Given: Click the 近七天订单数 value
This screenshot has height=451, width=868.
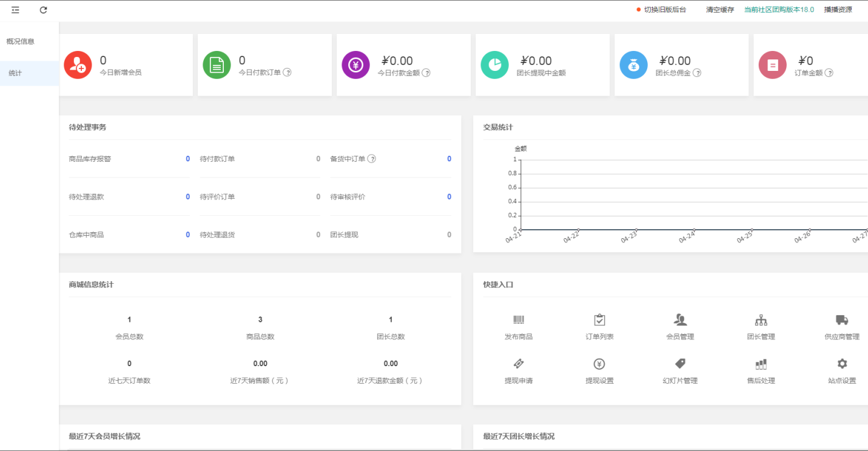Looking at the screenshot, I should click(129, 364).
